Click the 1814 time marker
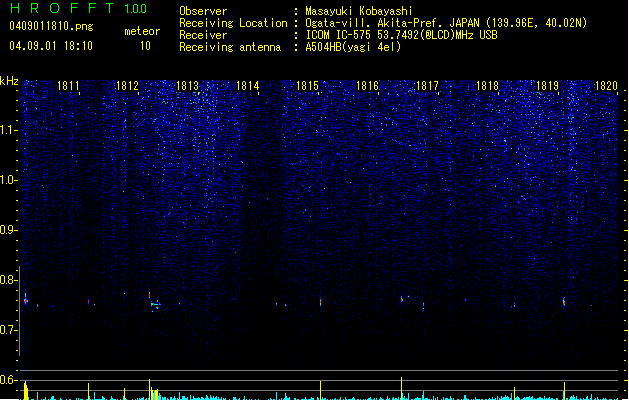The height and width of the screenshot is (400, 629). pos(248,86)
